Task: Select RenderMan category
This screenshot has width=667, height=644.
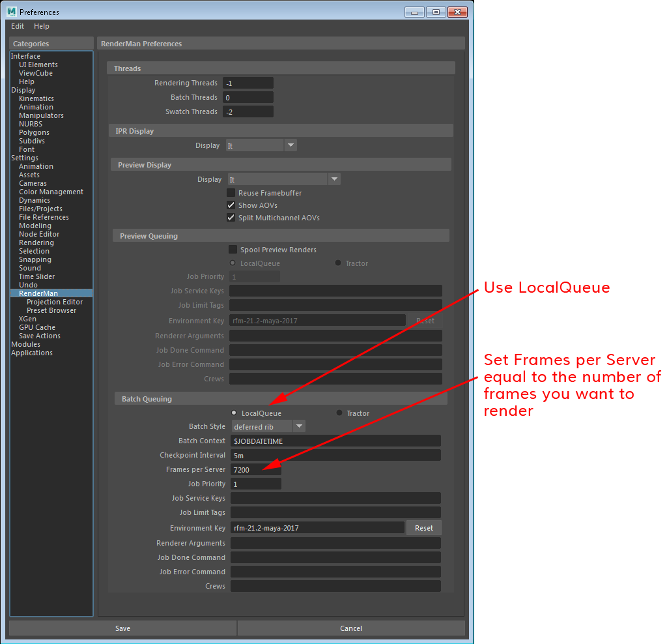Action: click(x=51, y=293)
